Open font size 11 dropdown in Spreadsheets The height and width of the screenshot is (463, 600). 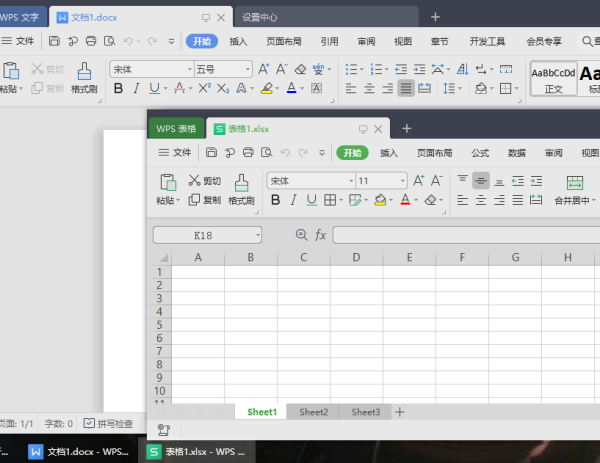click(x=402, y=181)
